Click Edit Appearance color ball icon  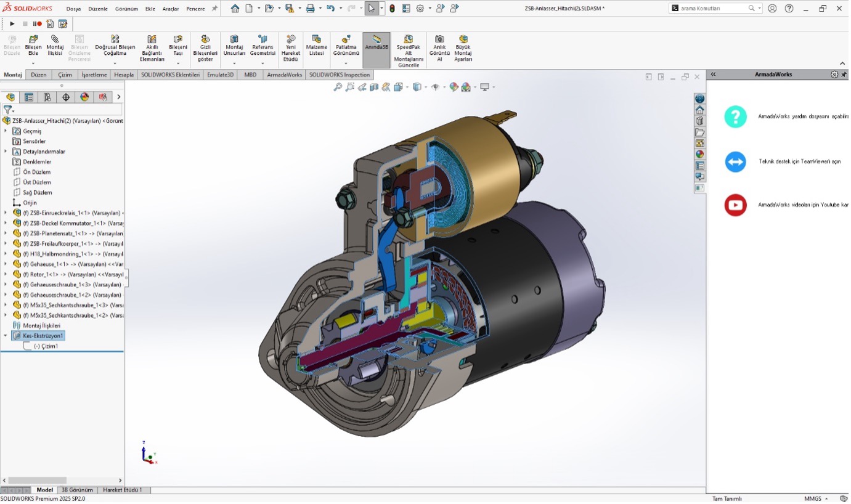(454, 87)
